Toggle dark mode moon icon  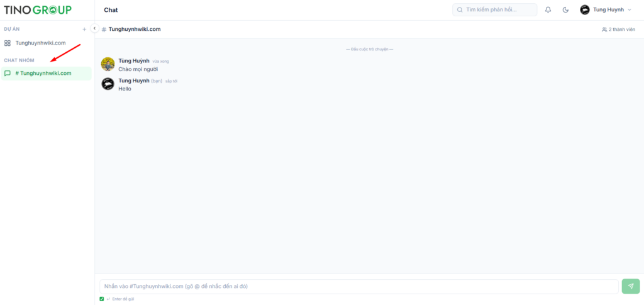tap(565, 10)
